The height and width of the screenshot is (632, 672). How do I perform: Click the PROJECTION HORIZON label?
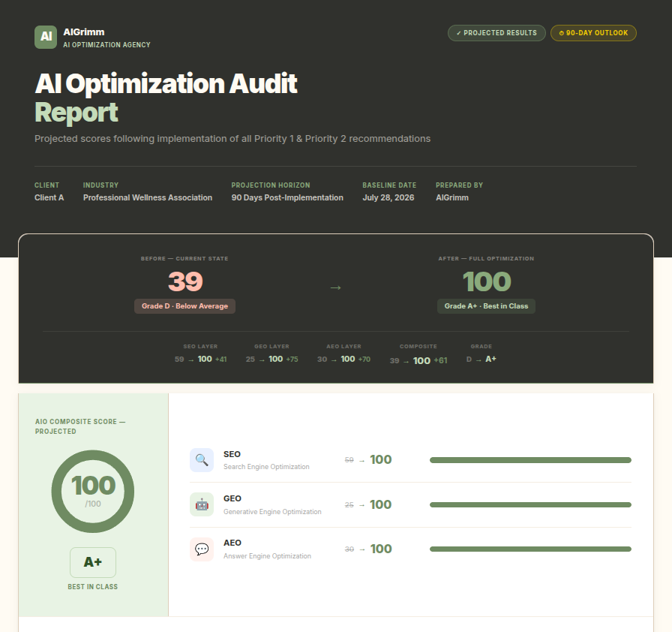point(271,185)
